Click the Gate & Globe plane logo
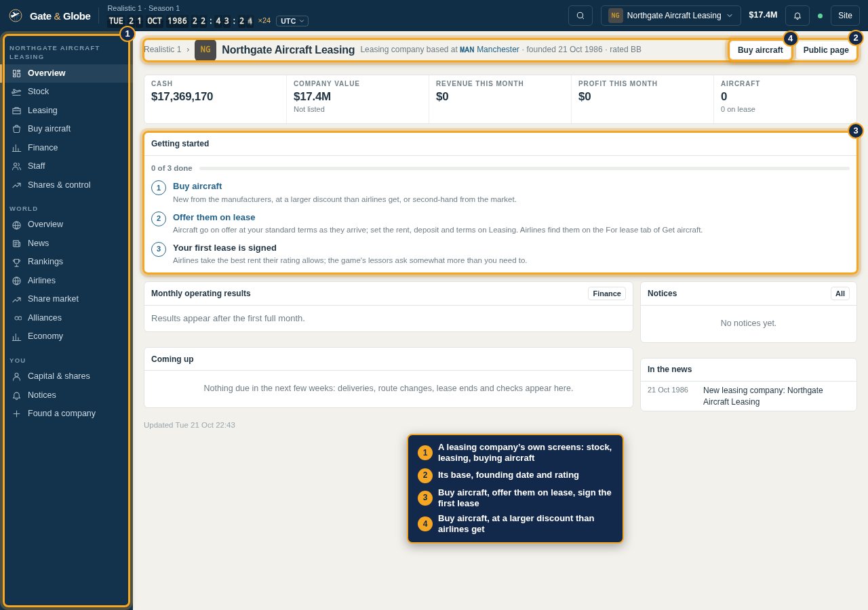This screenshot has width=868, height=610. (16, 16)
